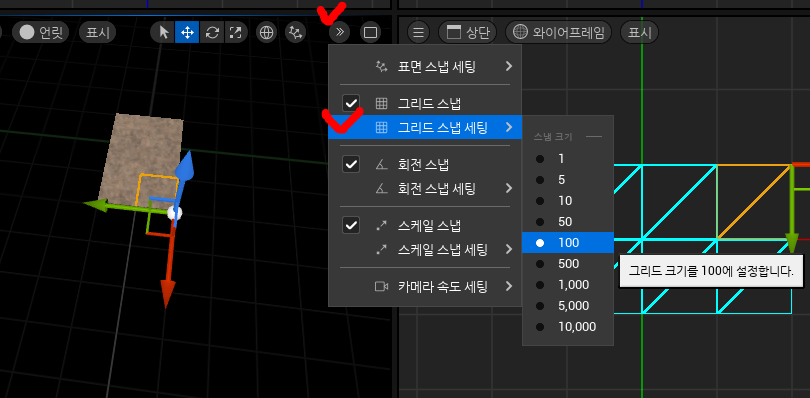Expand arrow beside 그리드 스냅 세팅
This screenshot has width=810, height=398.
coord(509,127)
